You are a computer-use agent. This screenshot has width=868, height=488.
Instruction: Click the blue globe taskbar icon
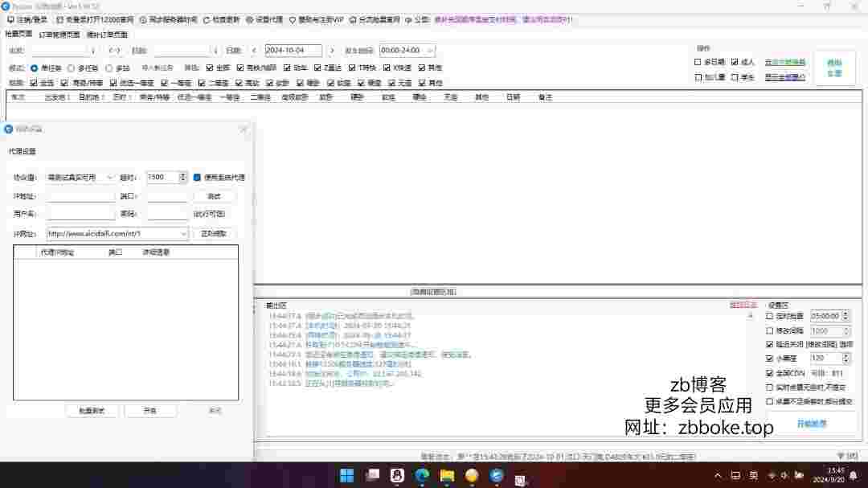(497, 475)
